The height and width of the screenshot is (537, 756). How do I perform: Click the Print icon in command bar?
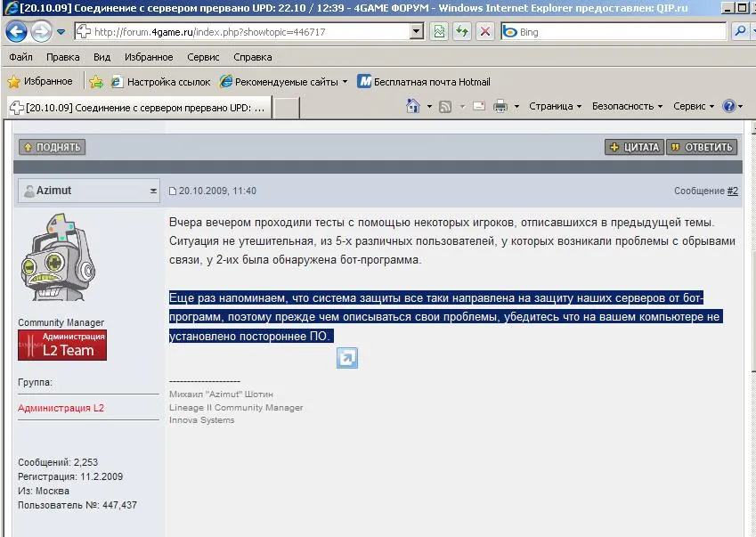[x=500, y=106]
